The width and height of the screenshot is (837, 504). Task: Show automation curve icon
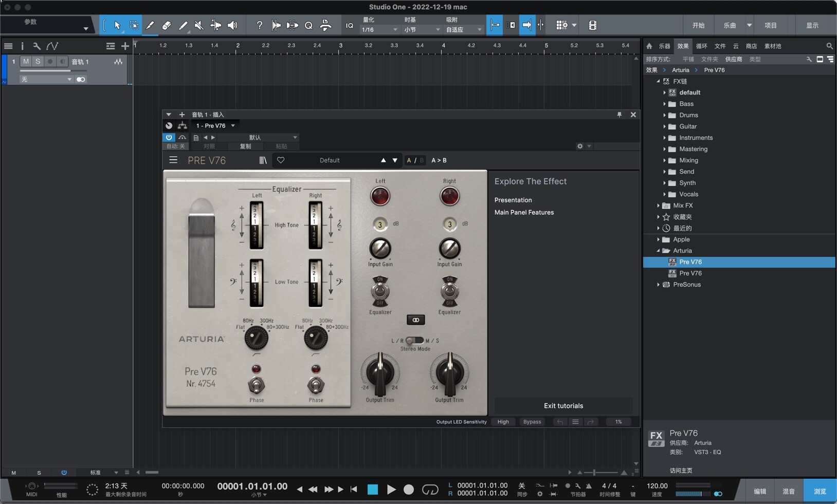[x=52, y=46]
